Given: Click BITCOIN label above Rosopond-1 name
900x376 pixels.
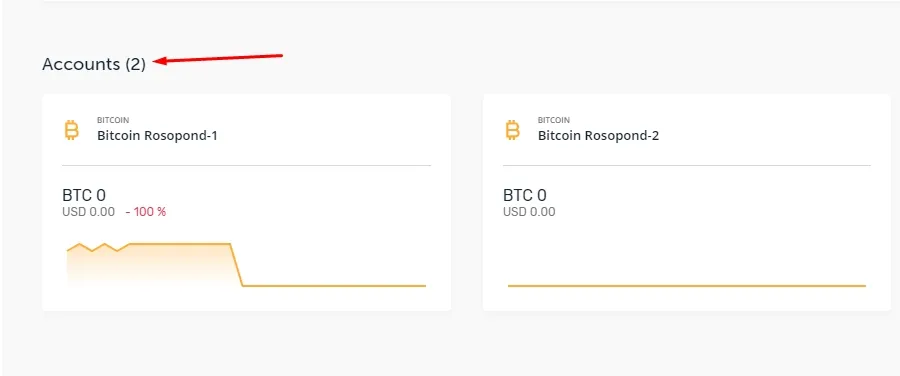Looking at the screenshot, I should (113, 121).
